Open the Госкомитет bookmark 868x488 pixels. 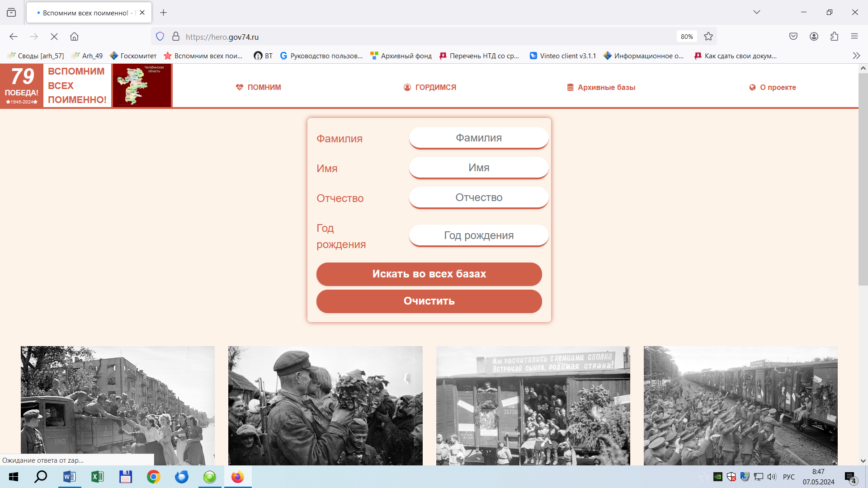click(x=133, y=56)
